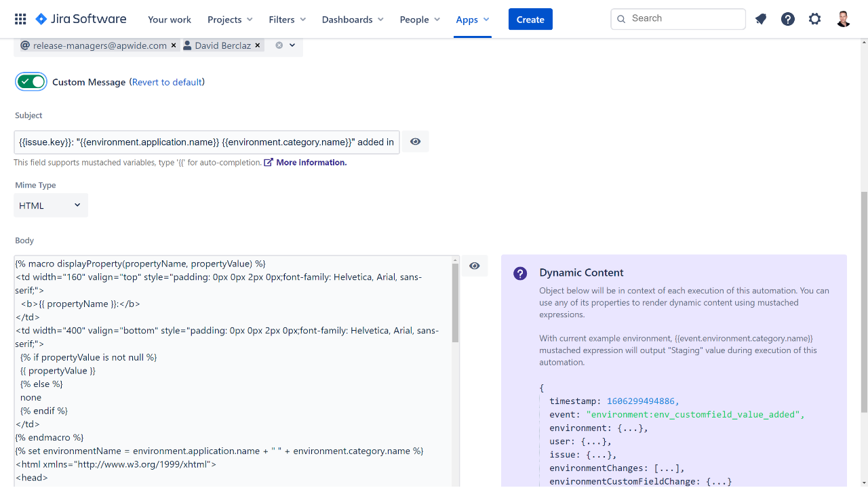Remove release-managers@apwide.com recipient tag
Screen dimensions: 868x488
[x=174, y=45]
